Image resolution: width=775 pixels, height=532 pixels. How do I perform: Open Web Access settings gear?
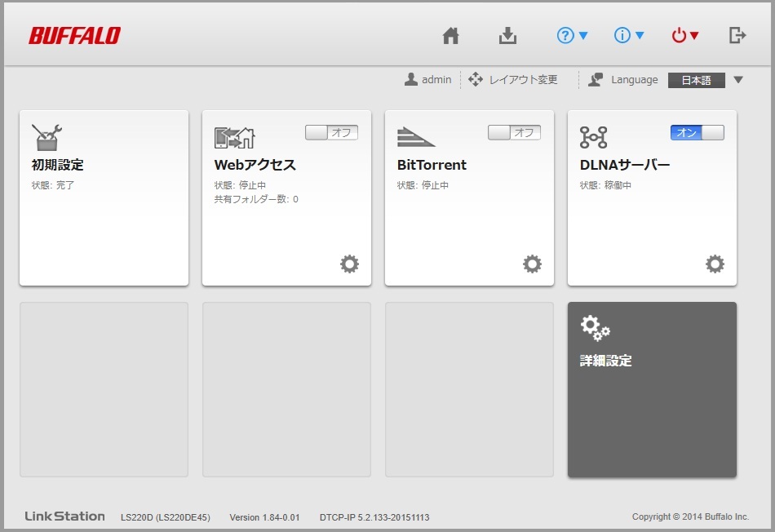tap(349, 264)
